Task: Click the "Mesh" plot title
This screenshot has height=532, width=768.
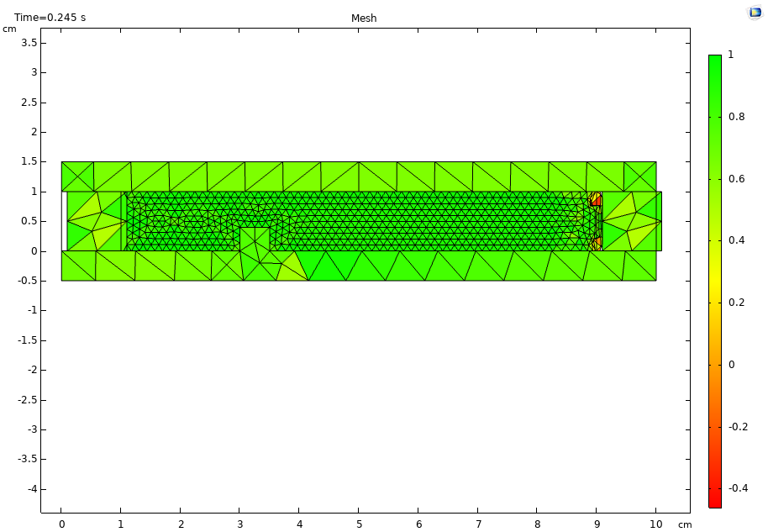Action: (x=364, y=18)
